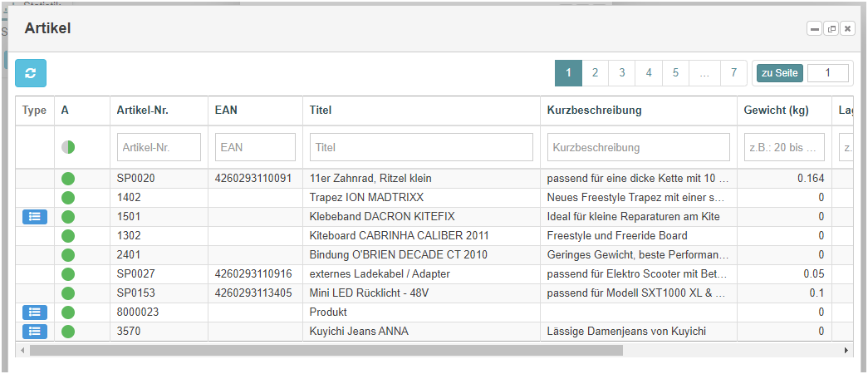The width and height of the screenshot is (868, 374).
Task: Click the horizontal scrollbar right arrow
Action: click(846, 350)
